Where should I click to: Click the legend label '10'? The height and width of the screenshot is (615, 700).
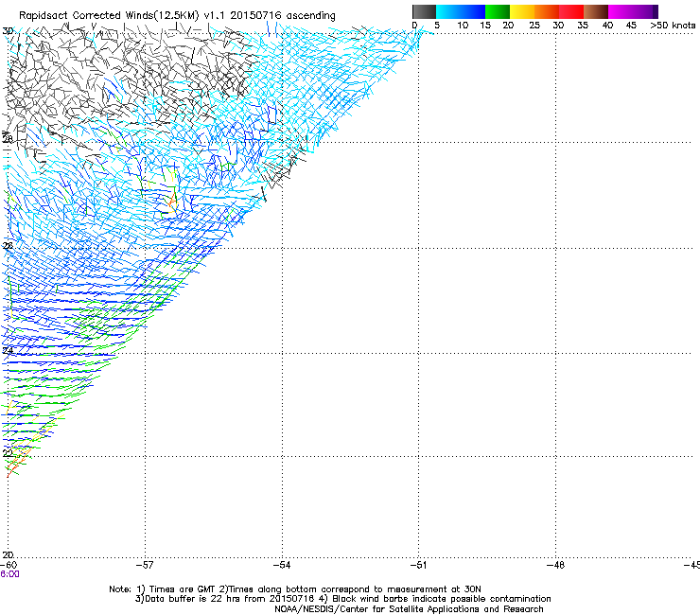463,26
